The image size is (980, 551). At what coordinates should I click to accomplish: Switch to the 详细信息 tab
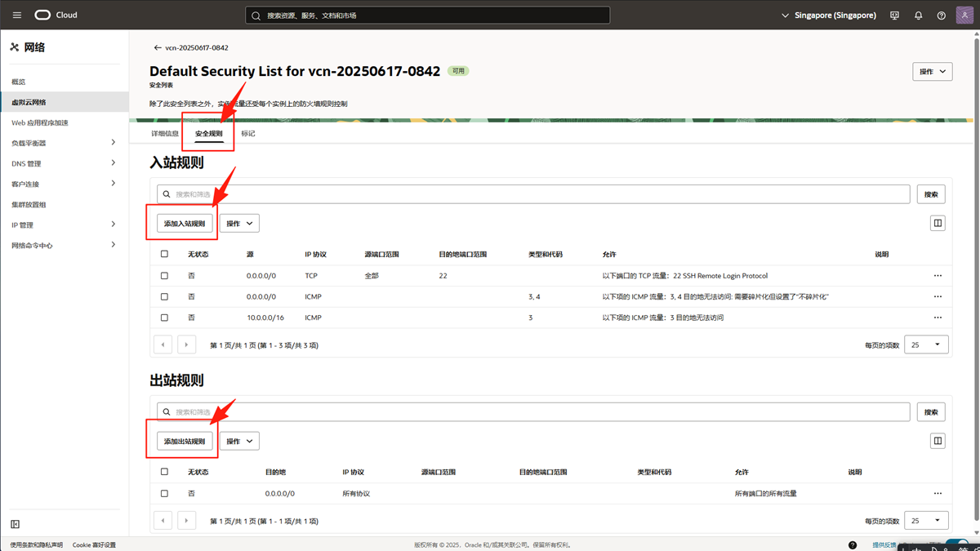[x=165, y=134]
